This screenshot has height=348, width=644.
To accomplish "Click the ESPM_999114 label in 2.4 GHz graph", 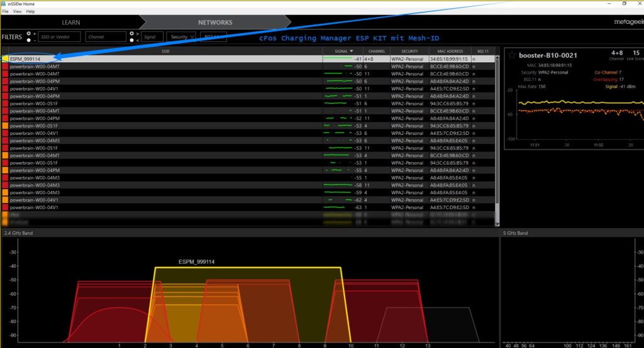I will [196, 262].
